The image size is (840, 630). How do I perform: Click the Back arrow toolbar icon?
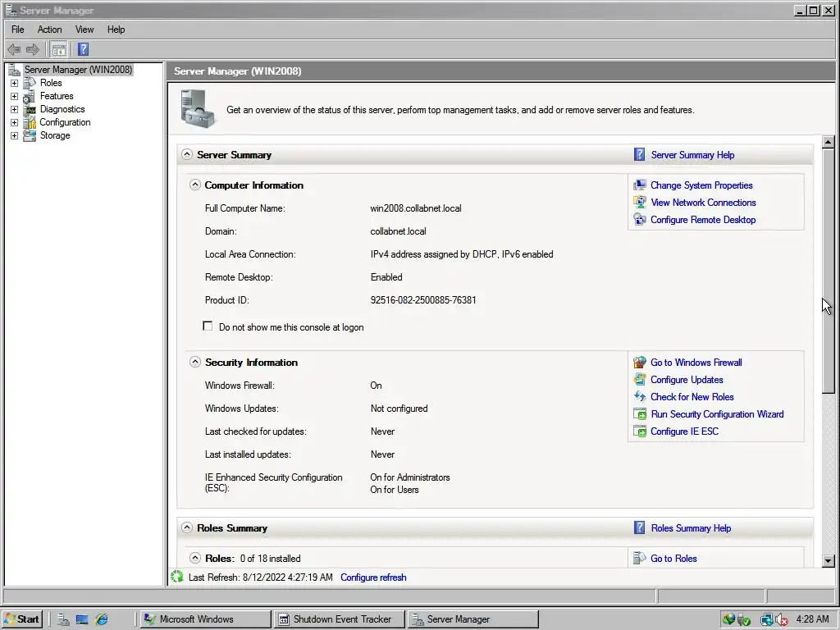coord(14,50)
